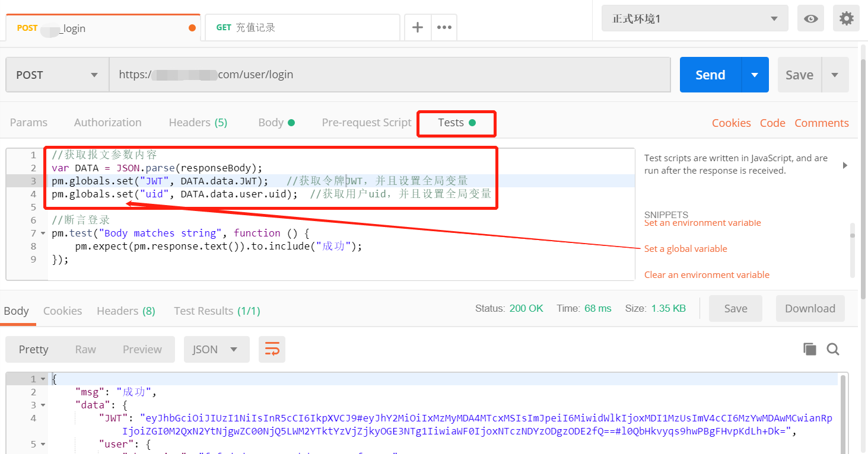Open the POST method dropdown
This screenshot has height=454, width=868.
[58, 75]
